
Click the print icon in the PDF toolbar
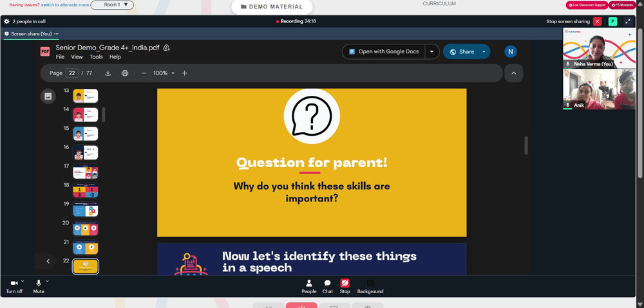click(125, 73)
